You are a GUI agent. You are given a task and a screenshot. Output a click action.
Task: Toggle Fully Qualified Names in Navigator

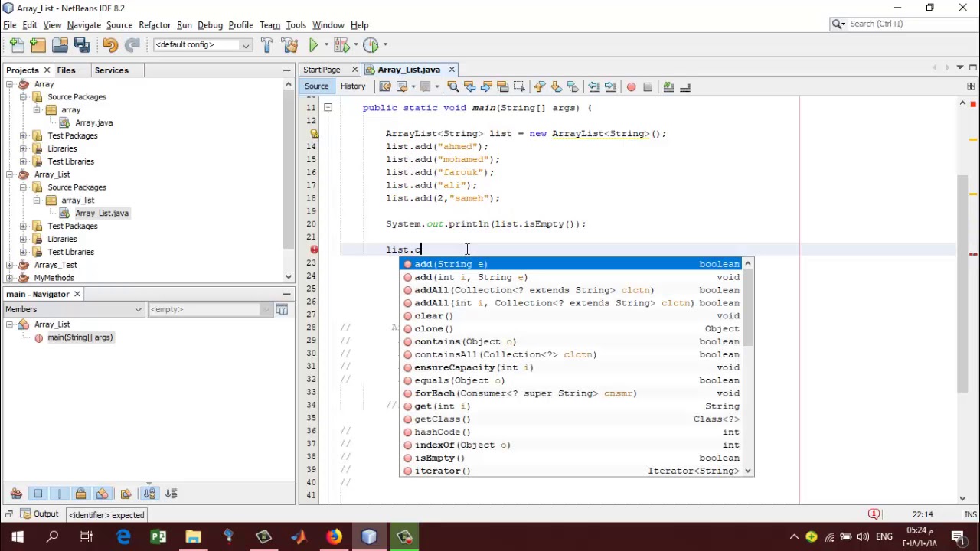pyautogui.click(x=126, y=494)
